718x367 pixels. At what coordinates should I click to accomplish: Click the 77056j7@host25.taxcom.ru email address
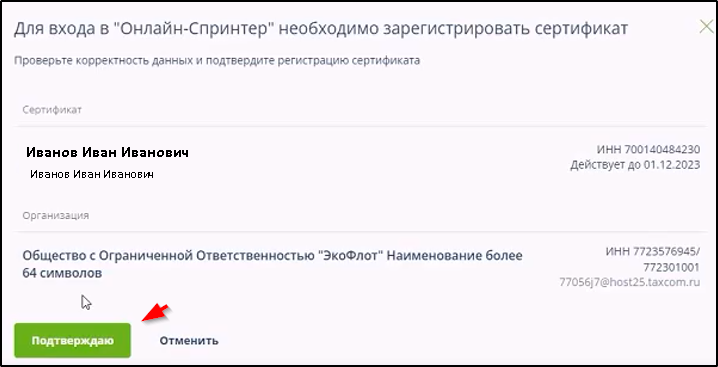click(630, 282)
